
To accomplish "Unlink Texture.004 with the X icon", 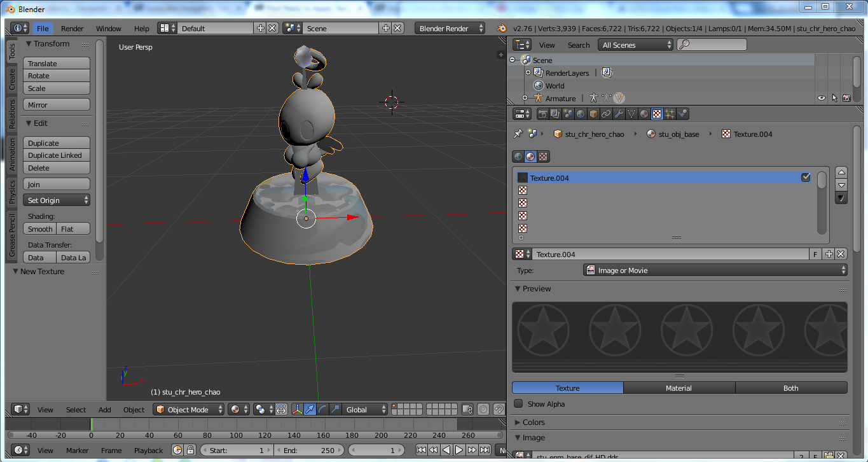I will pyautogui.click(x=841, y=254).
